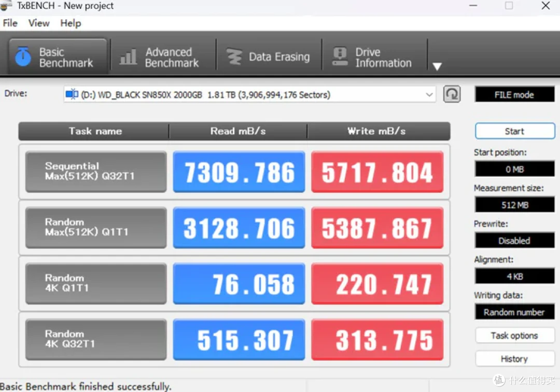Switch to the Advanced Benchmark tab
The image size is (560, 392).
[163, 57]
